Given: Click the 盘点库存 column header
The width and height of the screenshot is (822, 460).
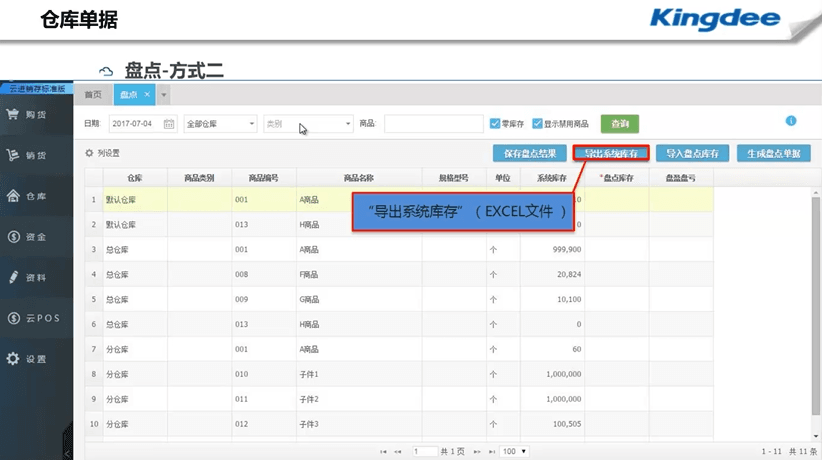Looking at the screenshot, I should click(x=617, y=178).
